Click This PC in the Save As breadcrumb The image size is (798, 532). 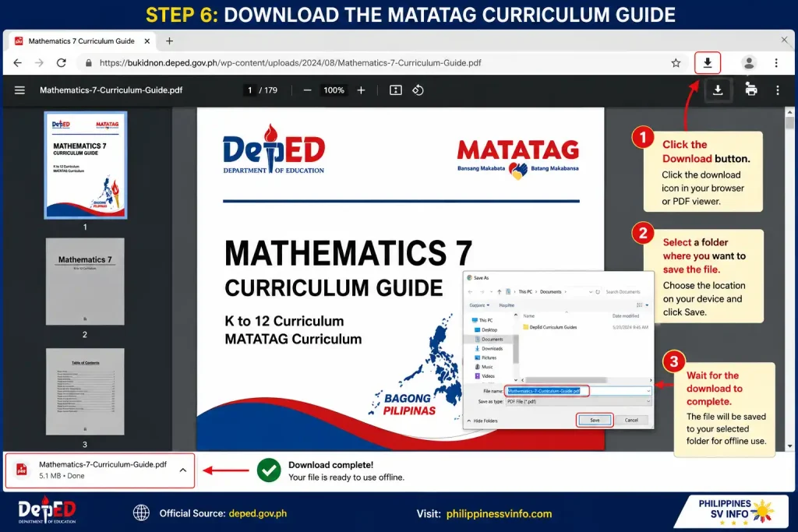(x=526, y=292)
